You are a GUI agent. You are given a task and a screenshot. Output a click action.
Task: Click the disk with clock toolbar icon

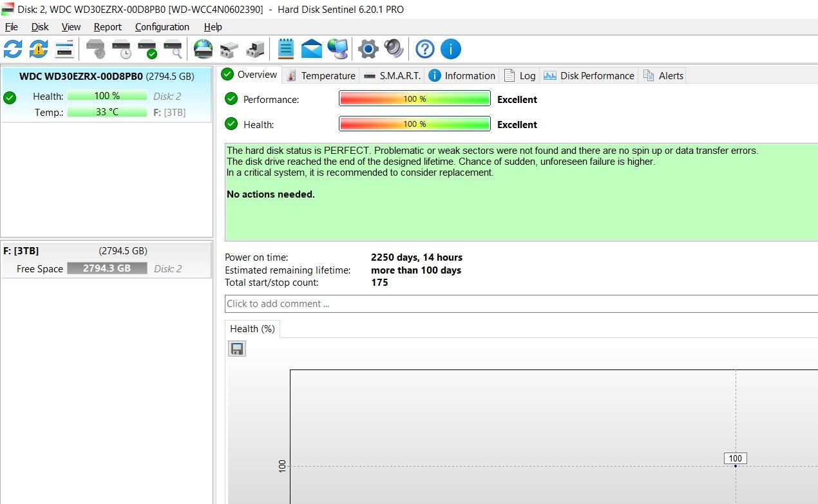coord(122,49)
